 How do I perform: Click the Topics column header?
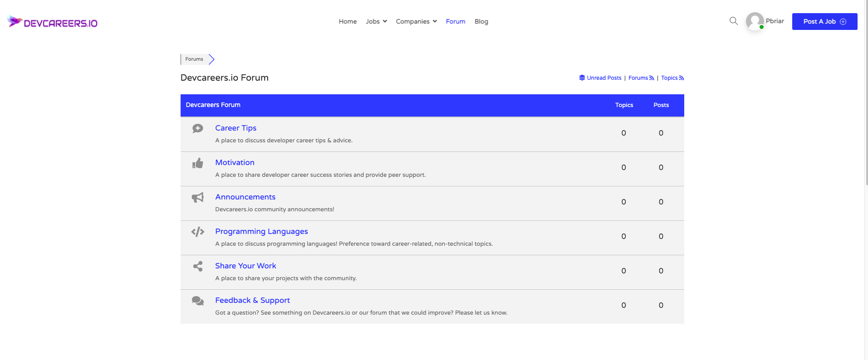pos(624,105)
